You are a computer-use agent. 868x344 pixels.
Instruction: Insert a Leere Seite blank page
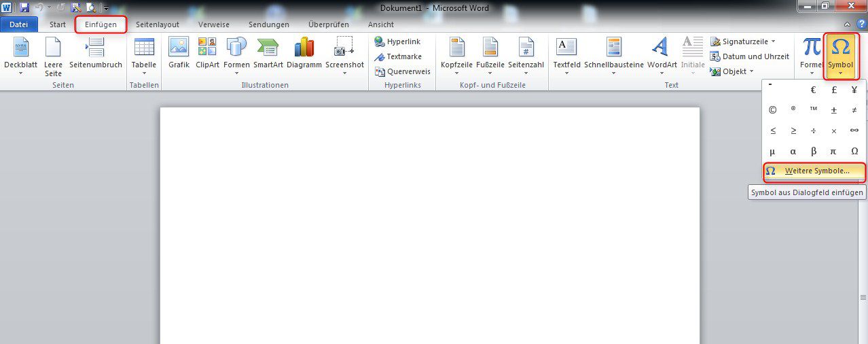(53, 56)
